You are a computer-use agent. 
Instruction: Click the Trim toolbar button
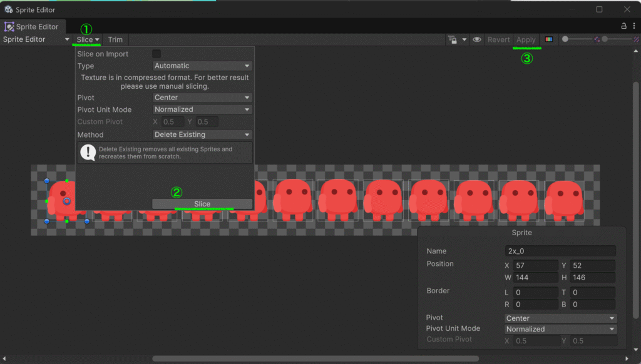tap(115, 39)
